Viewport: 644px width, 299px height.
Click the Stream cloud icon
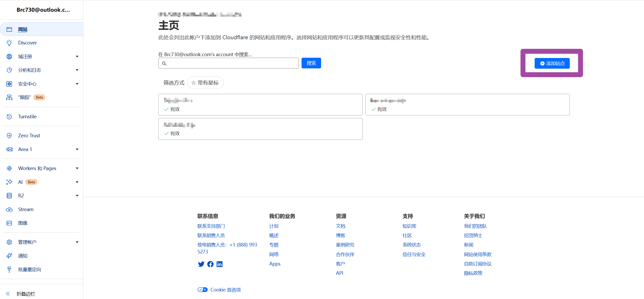(x=9, y=209)
